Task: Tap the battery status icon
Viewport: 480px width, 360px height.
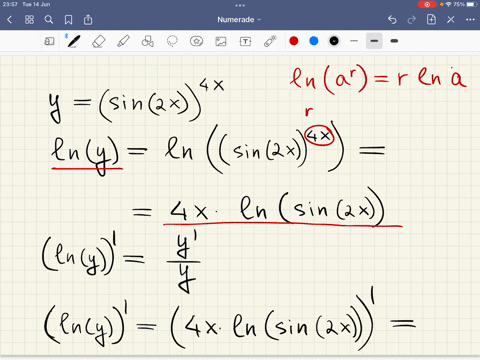Action: (471, 4)
